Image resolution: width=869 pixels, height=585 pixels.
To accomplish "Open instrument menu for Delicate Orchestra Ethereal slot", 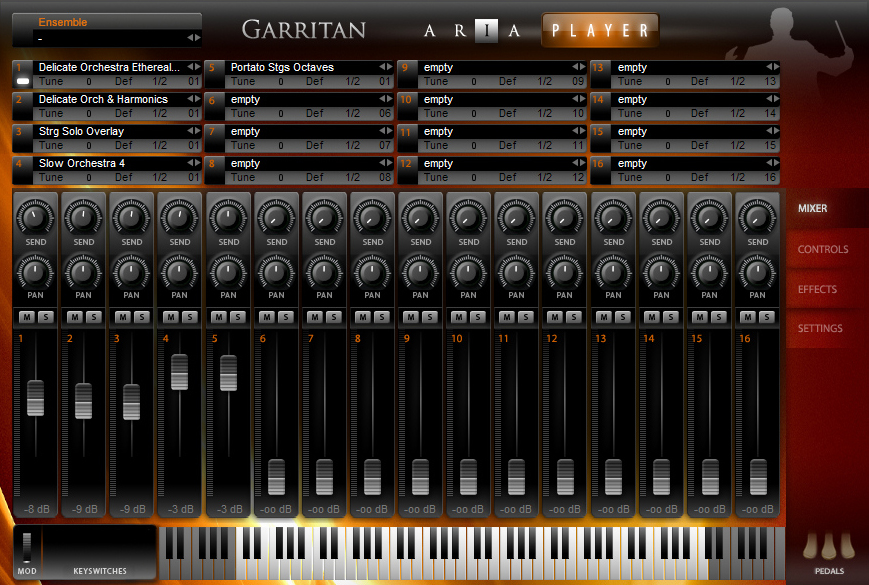I will 193,67.
